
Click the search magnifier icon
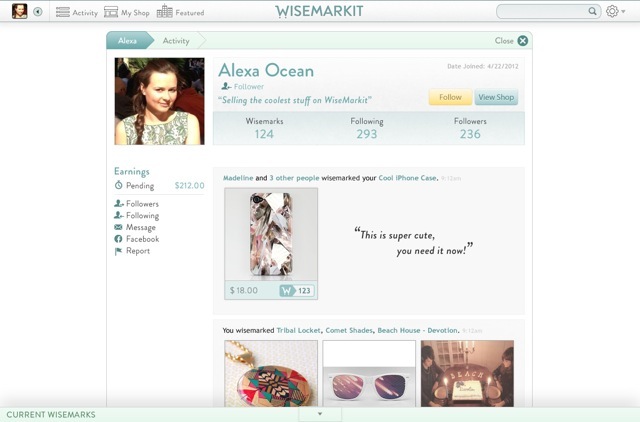(x=592, y=11)
